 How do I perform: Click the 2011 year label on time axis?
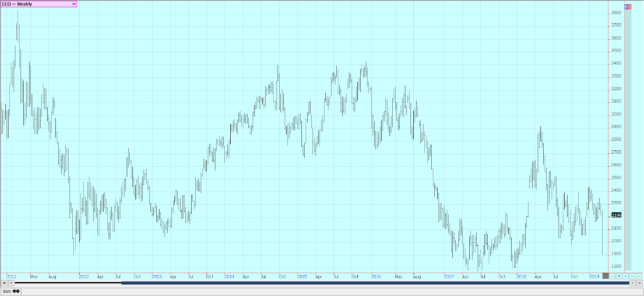tap(11, 277)
